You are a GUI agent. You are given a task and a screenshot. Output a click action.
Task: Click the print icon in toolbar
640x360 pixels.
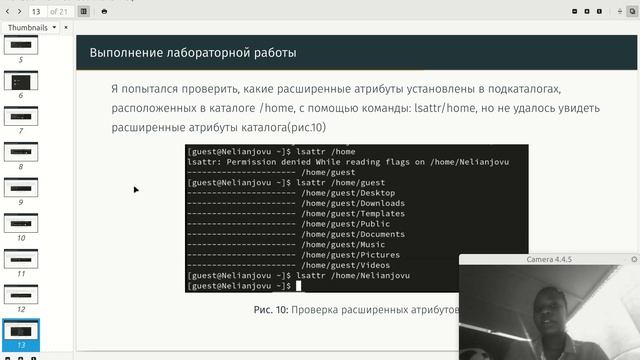[x=104, y=11]
